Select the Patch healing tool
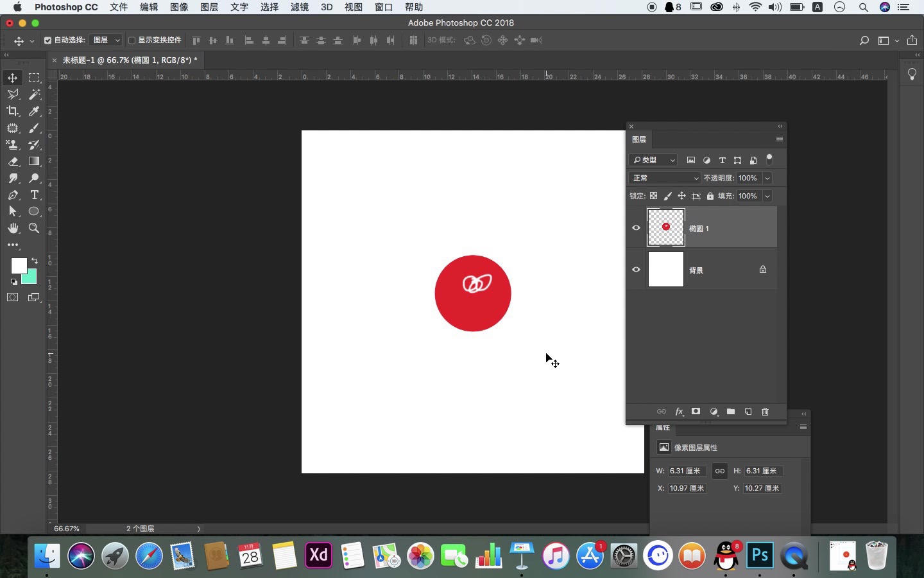This screenshot has width=924, height=578. tap(12, 128)
